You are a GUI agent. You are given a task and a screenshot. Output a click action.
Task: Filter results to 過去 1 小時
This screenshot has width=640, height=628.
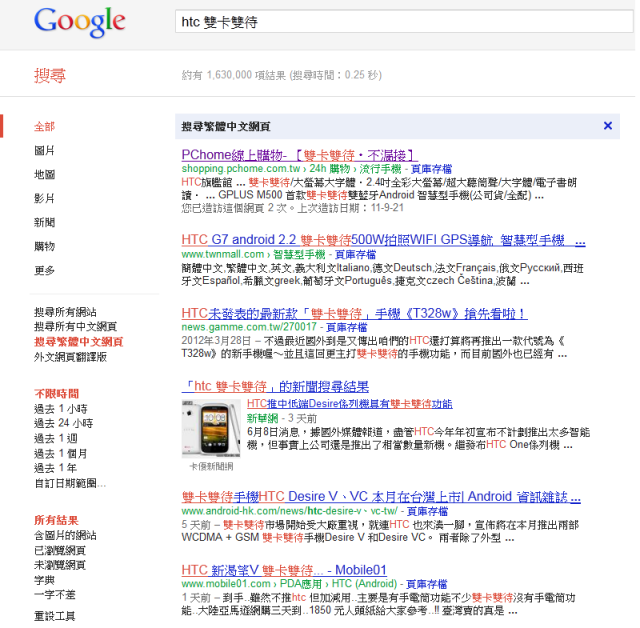(61, 409)
